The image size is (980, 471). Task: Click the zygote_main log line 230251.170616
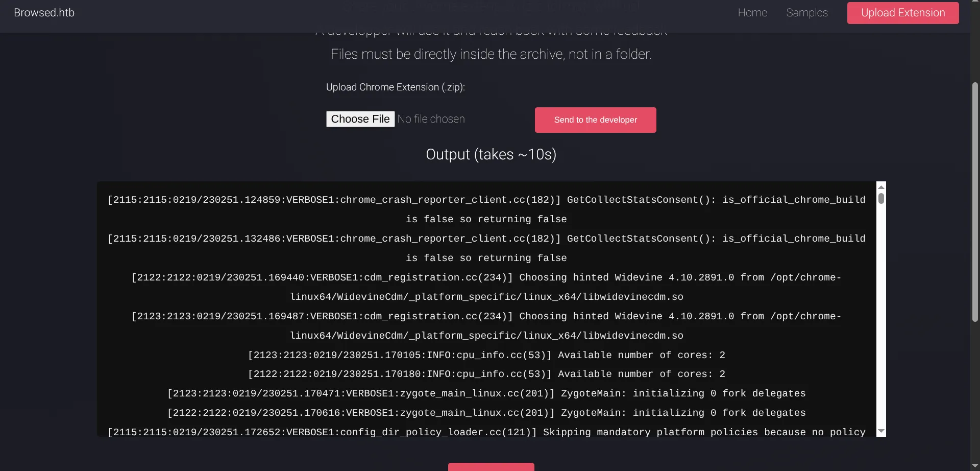coord(486,413)
